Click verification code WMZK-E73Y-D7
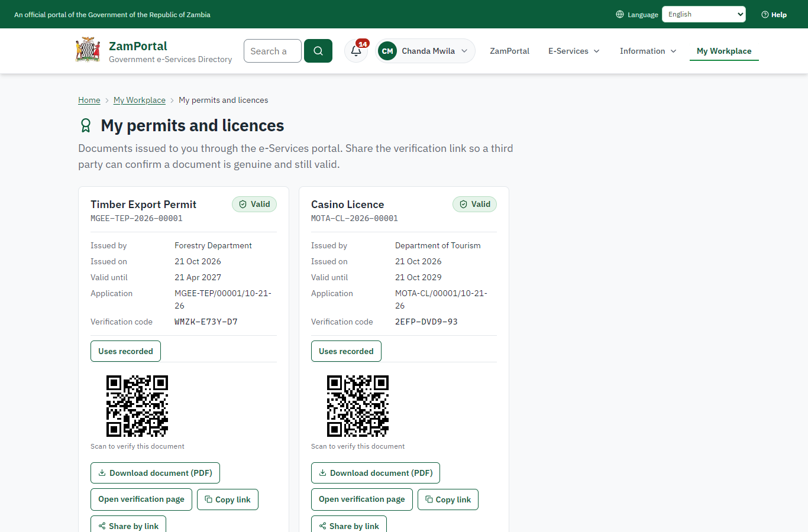The height and width of the screenshot is (532, 808). coord(206,322)
